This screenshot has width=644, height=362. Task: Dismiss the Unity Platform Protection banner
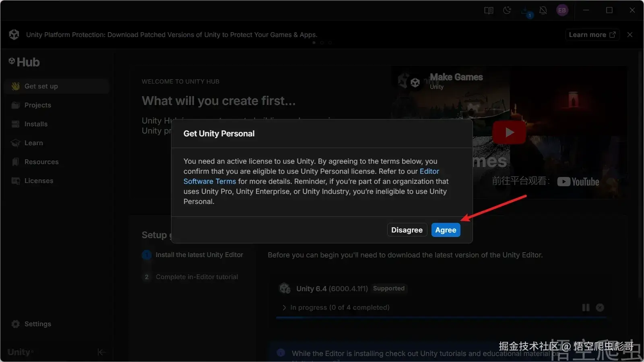click(x=630, y=35)
